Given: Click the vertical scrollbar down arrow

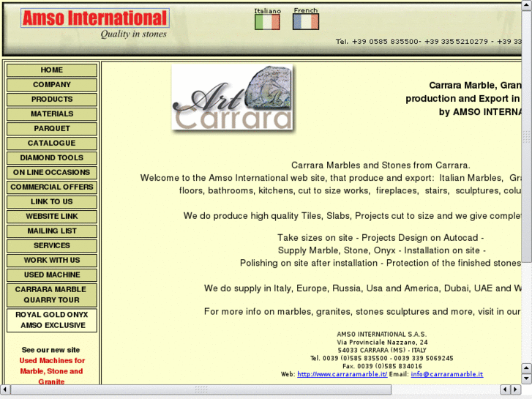Looking at the screenshot, I should [x=526, y=379].
